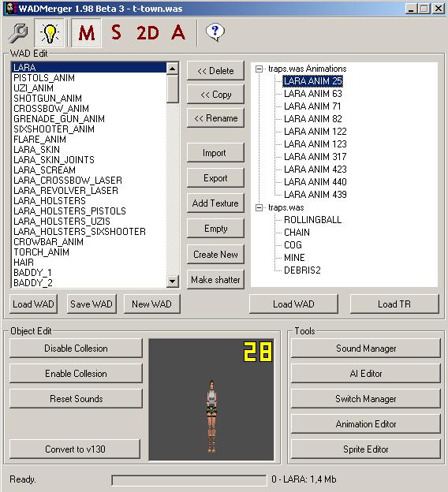448x492 pixels.
Task: Select LARA_HOLSTERS_UZIS in object list
Action: pos(89,222)
